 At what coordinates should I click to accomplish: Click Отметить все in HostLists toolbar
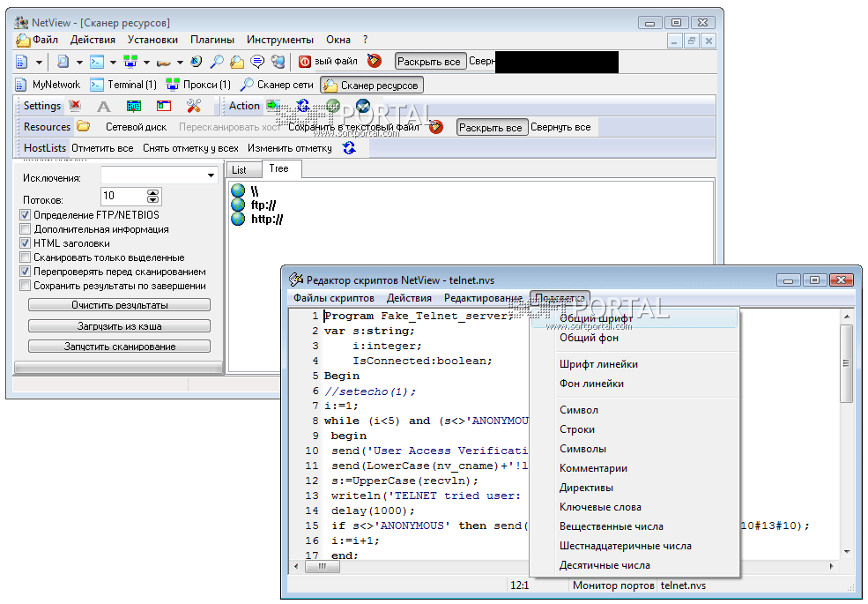[102, 148]
